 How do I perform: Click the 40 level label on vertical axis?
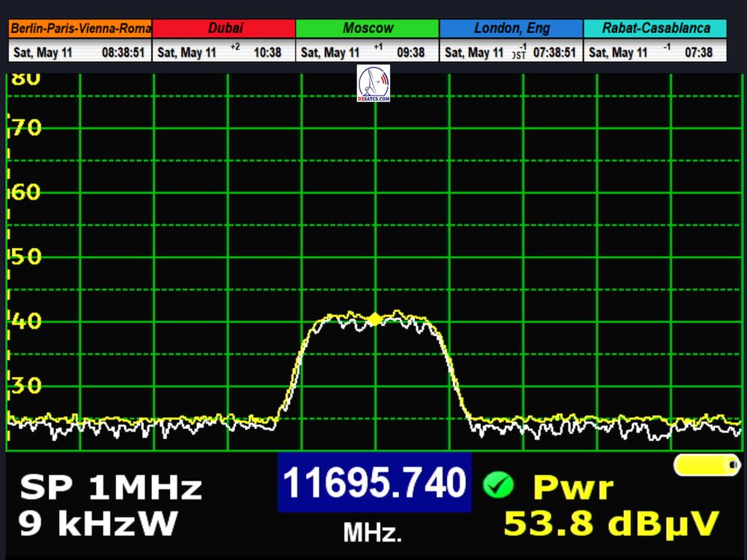[x=26, y=321]
